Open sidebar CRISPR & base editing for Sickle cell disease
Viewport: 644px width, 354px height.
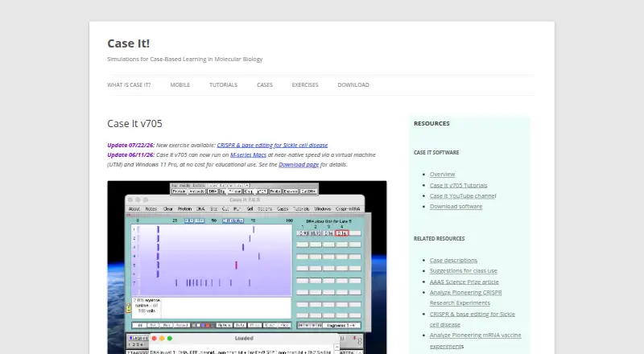click(x=473, y=319)
